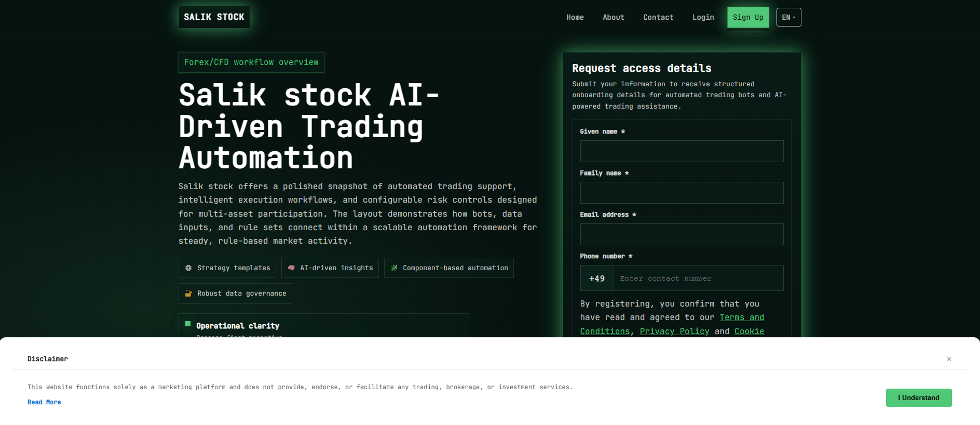Open the Login page
This screenshot has height=425, width=980.
703,17
